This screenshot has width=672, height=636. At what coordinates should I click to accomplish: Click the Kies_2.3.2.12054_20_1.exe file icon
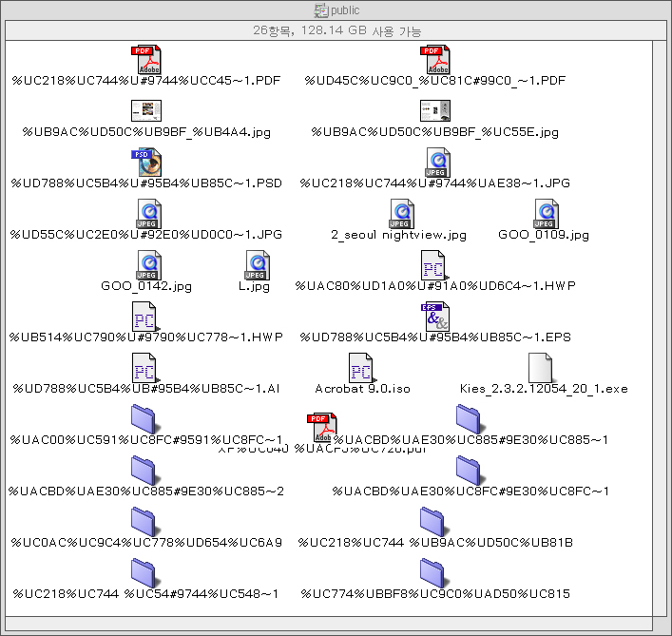[540, 368]
